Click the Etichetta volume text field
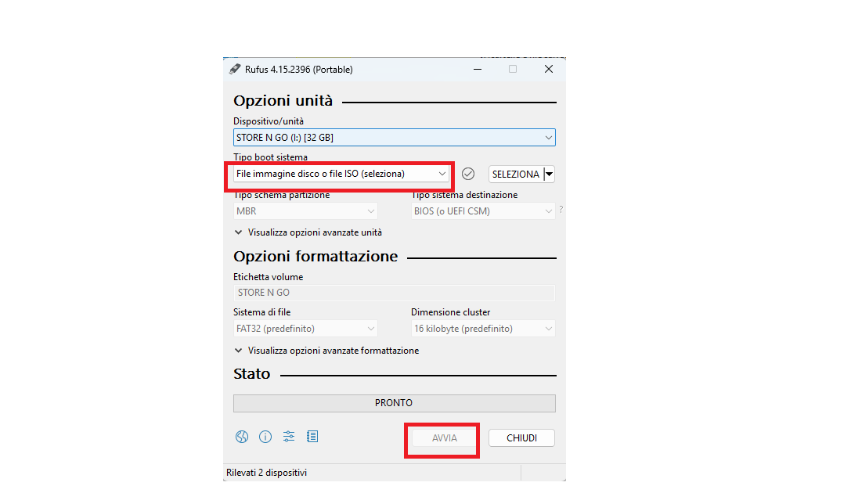This screenshot has height=504, width=851. tap(394, 293)
